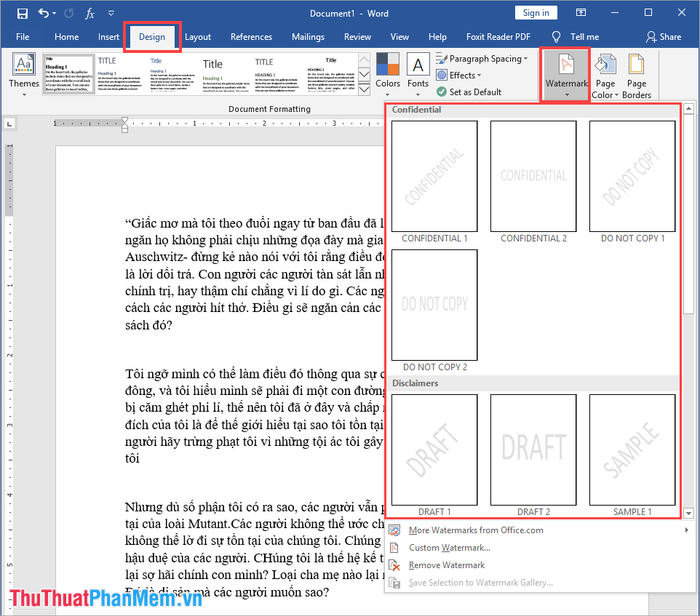Click the Sign in button
700x616 pixels.
click(x=535, y=13)
